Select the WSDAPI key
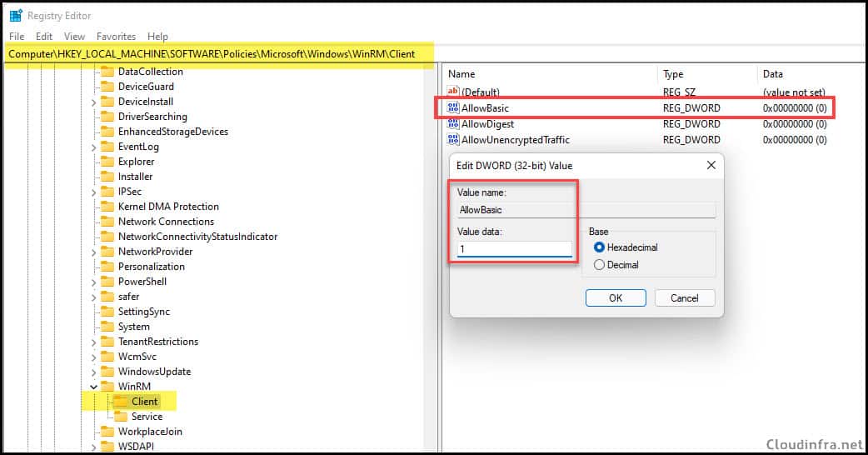 pyautogui.click(x=136, y=446)
